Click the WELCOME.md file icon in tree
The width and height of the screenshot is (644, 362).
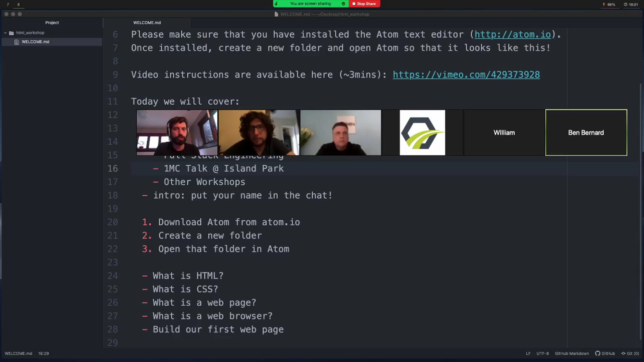pos(17,42)
